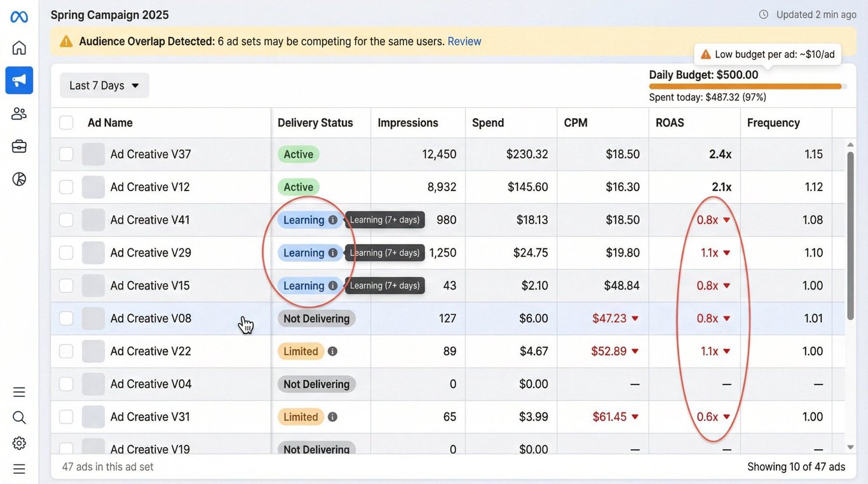Click the Review link in overlap warning

(x=465, y=41)
